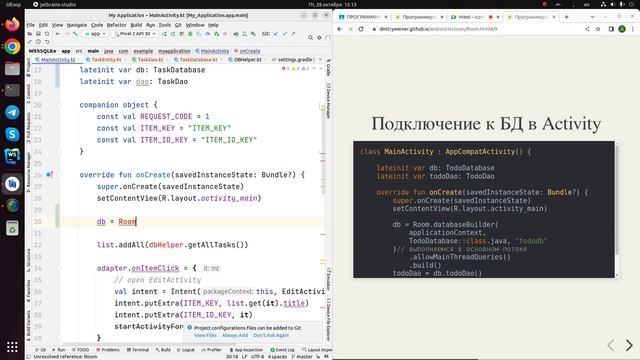Open the Gradle side panel
640x360 pixels.
pos(329,68)
